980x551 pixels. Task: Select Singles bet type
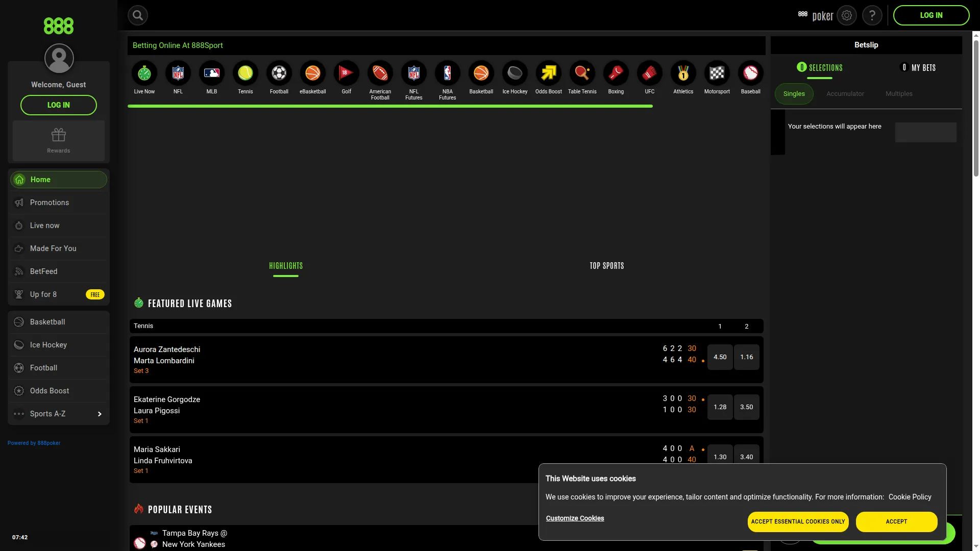(794, 94)
